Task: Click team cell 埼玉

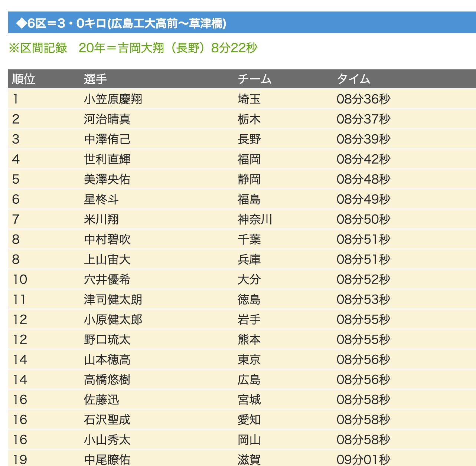Action: pyautogui.click(x=249, y=99)
